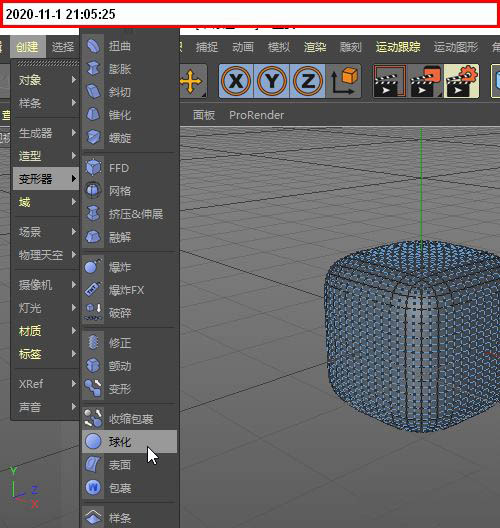
Task: Open the 运动跟踪 menu
Action: click(x=398, y=47)
